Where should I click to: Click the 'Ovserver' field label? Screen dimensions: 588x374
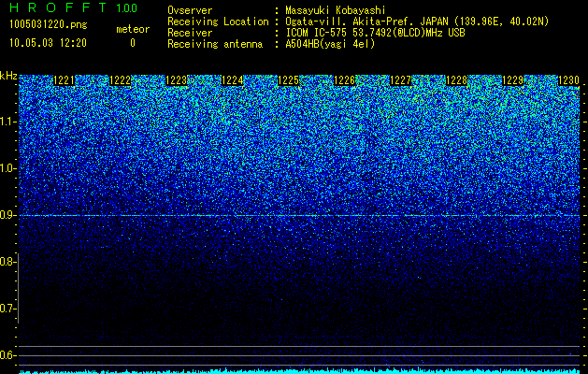point(190,10)
